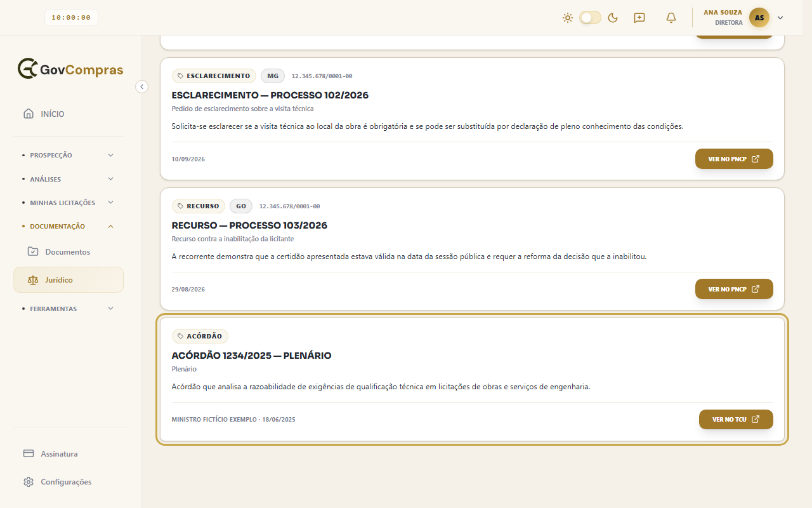812x508 pixels.
Task: Open Configurações in the sidebar
Action: [68, 482]
